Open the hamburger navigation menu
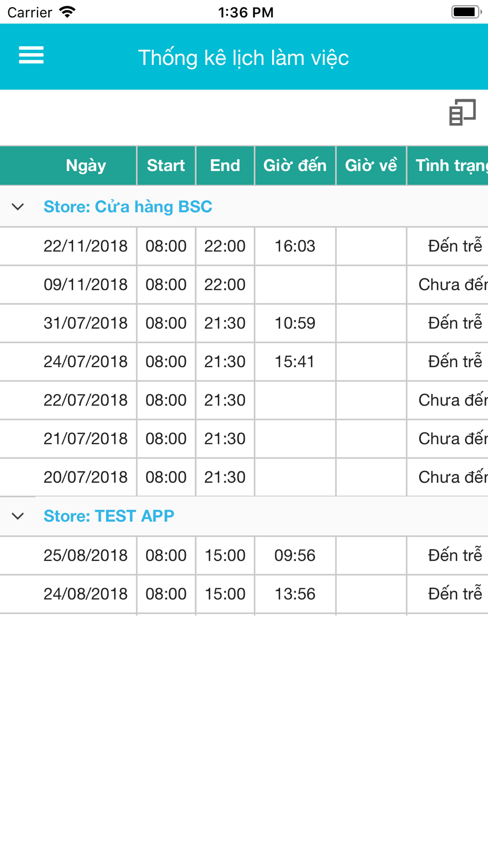The height and width of the screenshot is (868, 488). point(31,55)
